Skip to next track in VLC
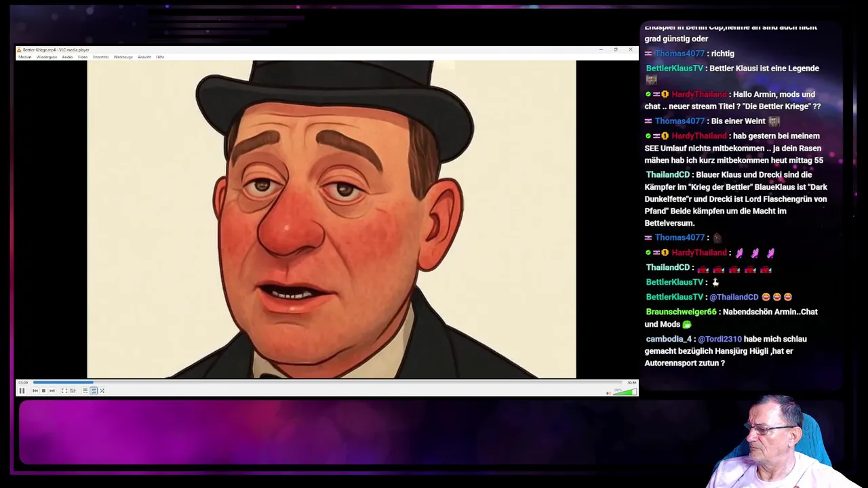 [52, 390]
